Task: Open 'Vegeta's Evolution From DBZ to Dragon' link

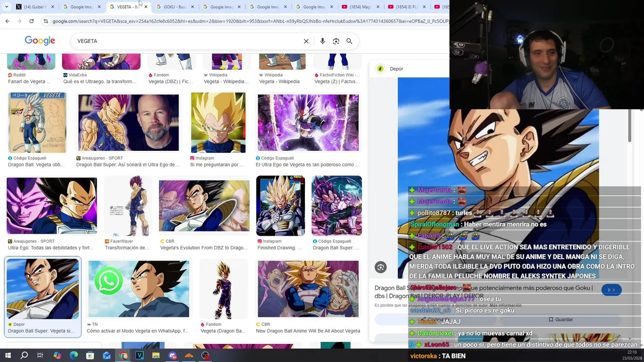Action: (204, 248)
